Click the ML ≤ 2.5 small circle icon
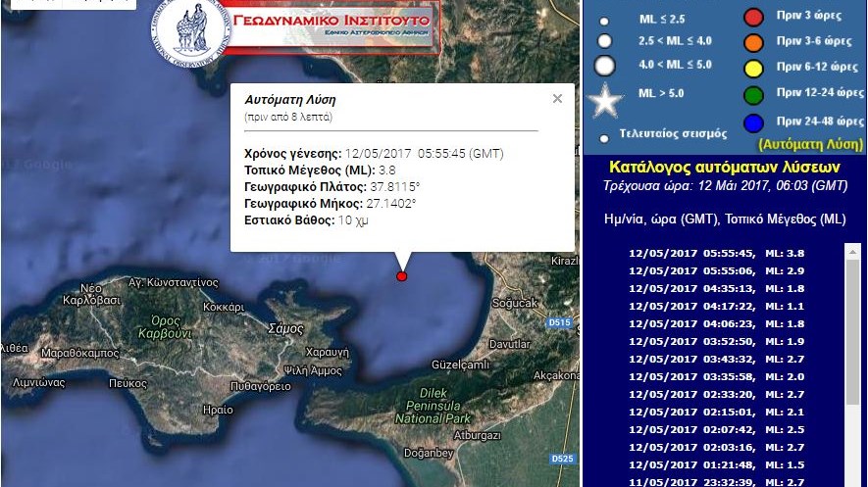 pos(604,21)
